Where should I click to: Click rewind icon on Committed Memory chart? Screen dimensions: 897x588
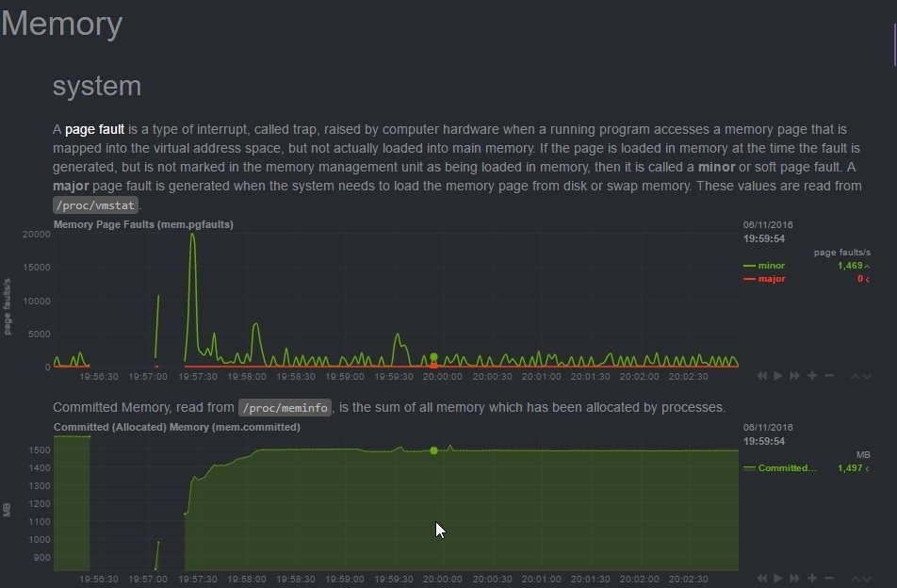point(764,578)
